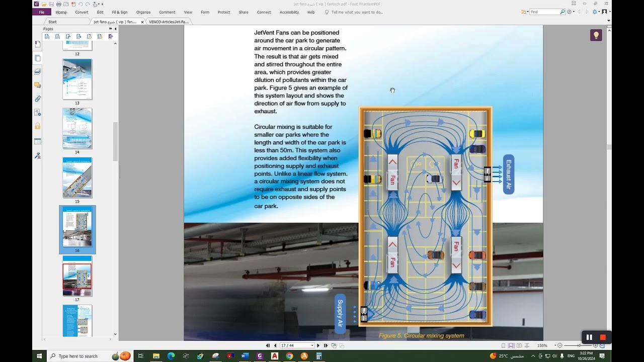The image size is (644, 362).
Task: Click the Undo arrow icon
Action: (80, 4)
